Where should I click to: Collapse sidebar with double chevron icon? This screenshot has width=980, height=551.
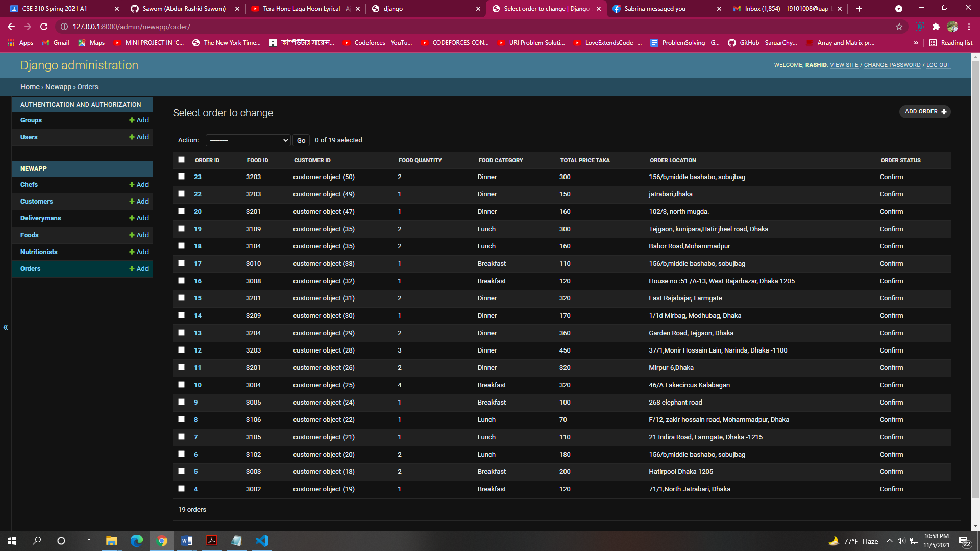click(x=6, y=327)
